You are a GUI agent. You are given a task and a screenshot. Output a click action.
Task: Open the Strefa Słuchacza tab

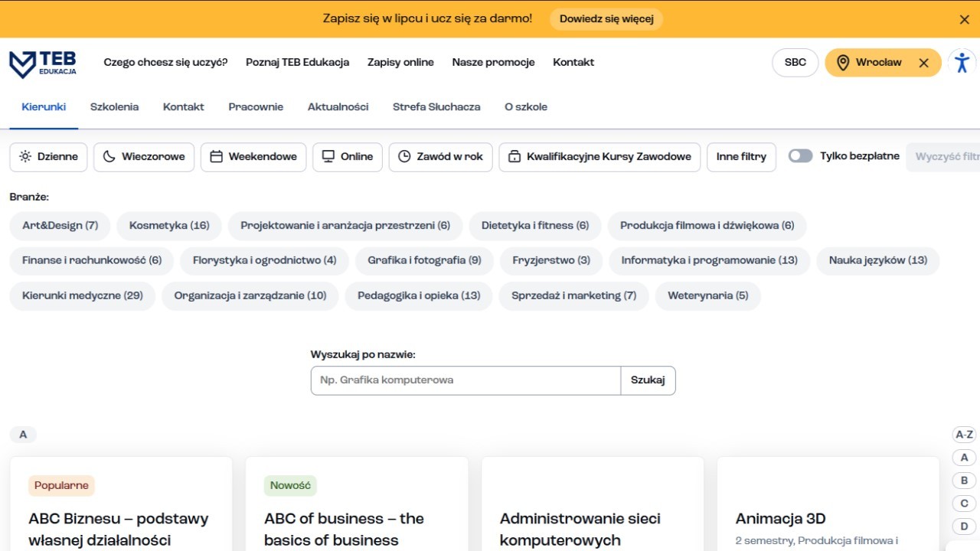(436, 107)
